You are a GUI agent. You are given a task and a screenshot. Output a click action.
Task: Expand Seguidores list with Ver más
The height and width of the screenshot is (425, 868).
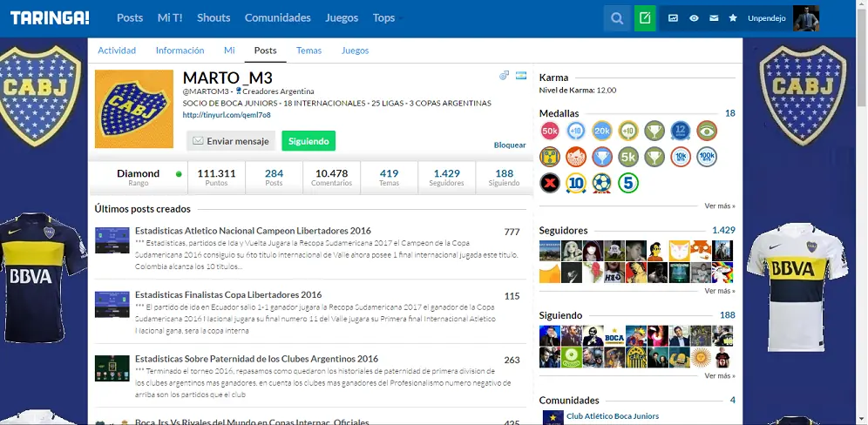click(x=720, y=291)
